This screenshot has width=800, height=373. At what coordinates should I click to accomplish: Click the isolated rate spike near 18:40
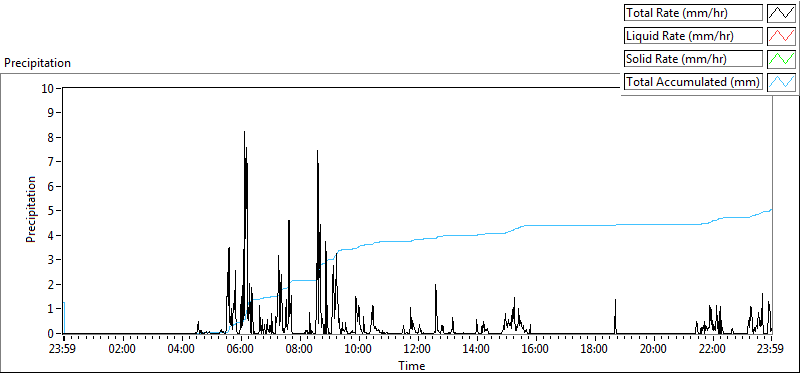[x=615, y=316]
